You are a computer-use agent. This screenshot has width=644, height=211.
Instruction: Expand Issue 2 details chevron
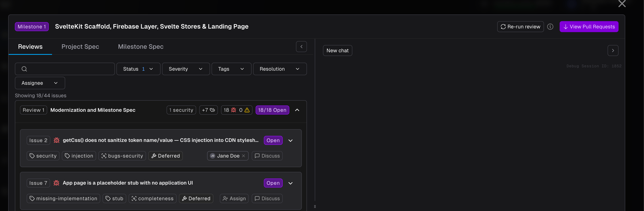(x=290, y=141)
